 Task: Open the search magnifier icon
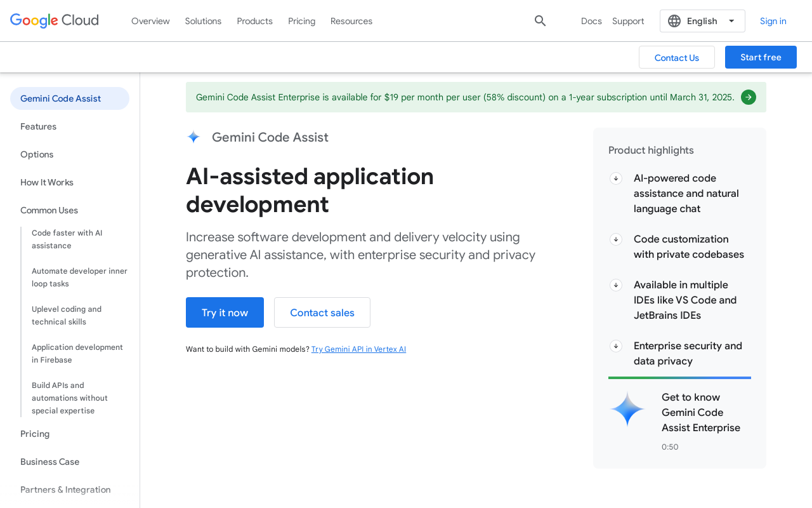540,21
